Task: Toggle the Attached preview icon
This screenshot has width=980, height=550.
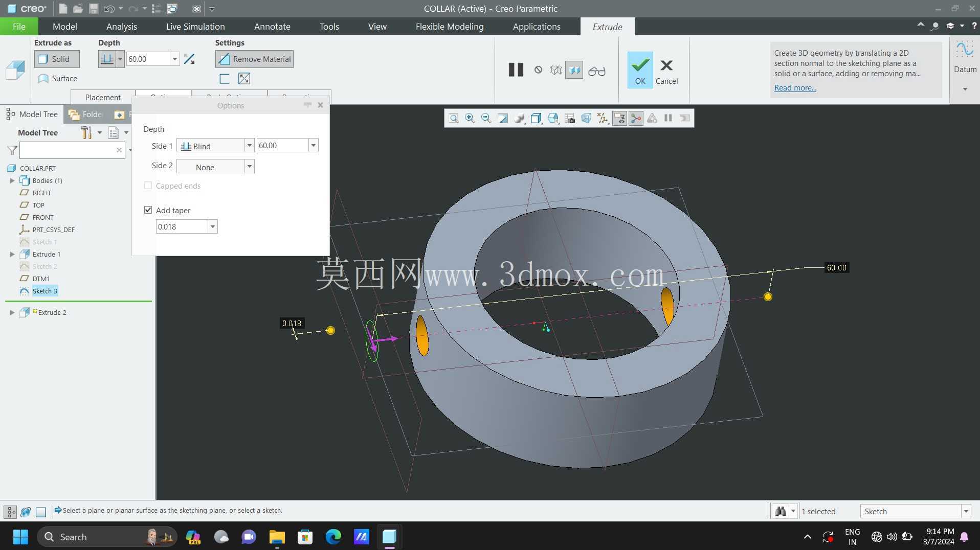Action: click(574, 70)
